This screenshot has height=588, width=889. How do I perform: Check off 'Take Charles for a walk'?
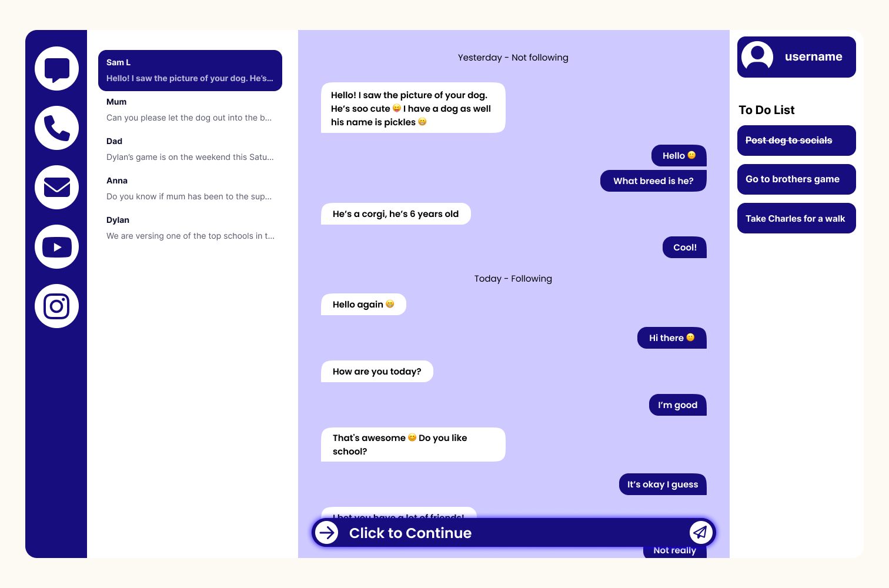pyautogui.click(x=796, y=218)
